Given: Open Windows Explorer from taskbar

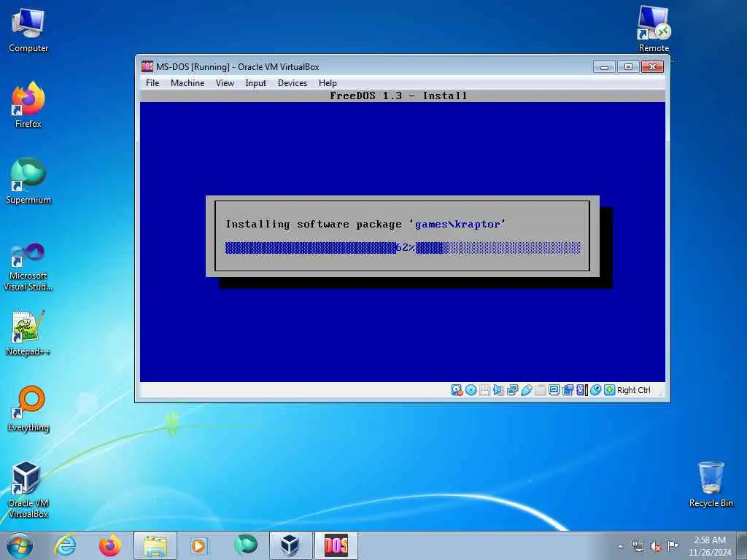Looking at the screenshot, I should 155,545.
